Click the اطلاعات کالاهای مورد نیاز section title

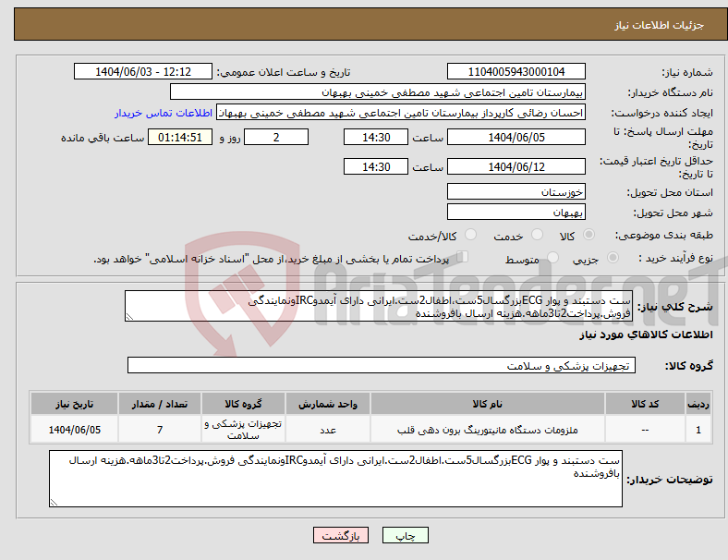[646, 335]
